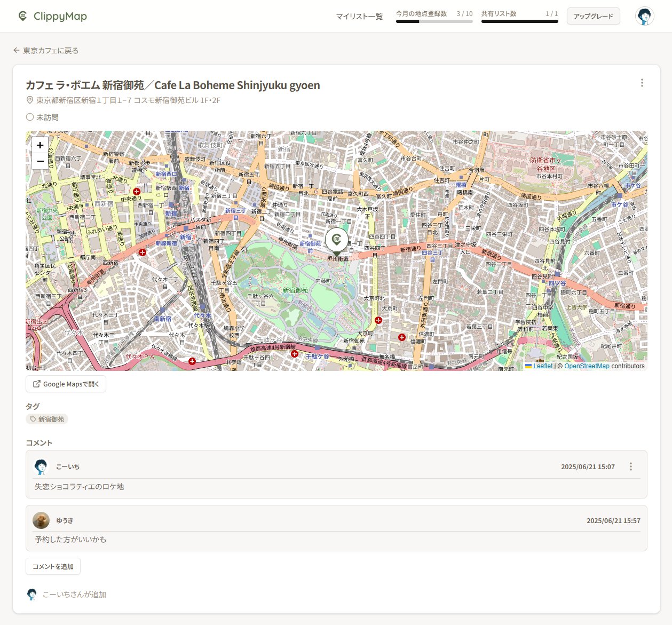Screen dimensions: 672x625
Task: Open the マイリスト一覧 page
Action: coord(359,17)
